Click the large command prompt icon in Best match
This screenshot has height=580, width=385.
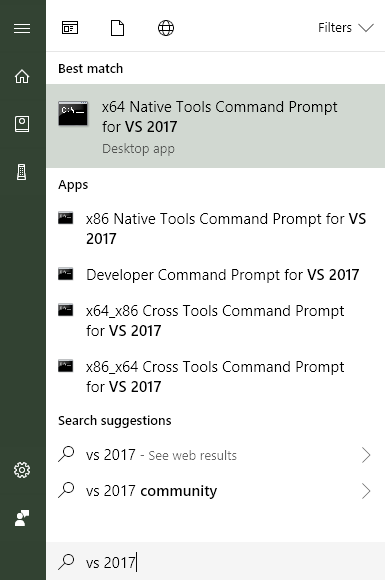click(73, 113)
